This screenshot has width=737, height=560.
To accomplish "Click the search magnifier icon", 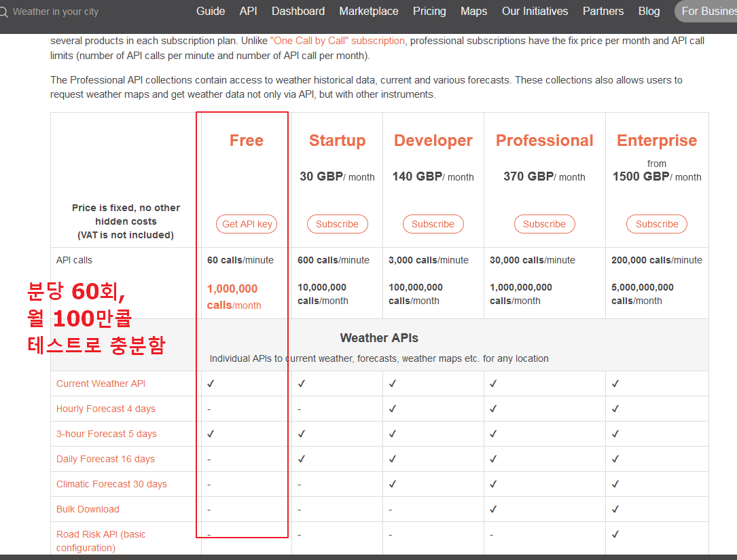I will click(4, 12).
